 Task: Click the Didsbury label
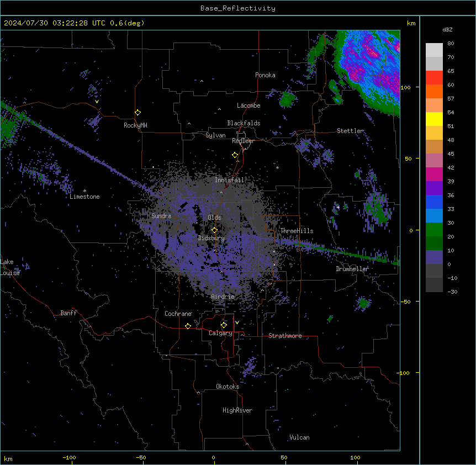pyautogui.click(x=211, y=238)
